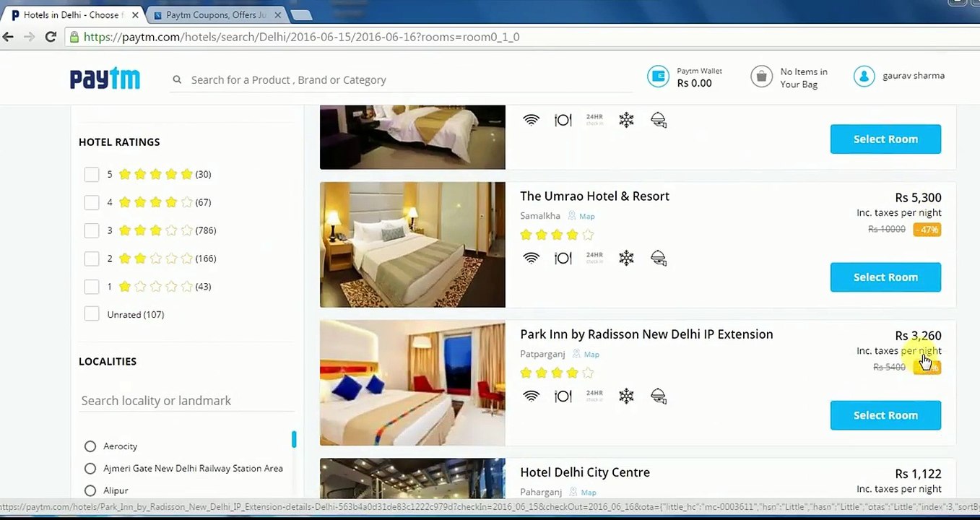Image resolution: width=980 pixels, height=520 pixels.
Task: Click WiFi amenity icon for Park Inn by Radisson
Action: [532, 396]
